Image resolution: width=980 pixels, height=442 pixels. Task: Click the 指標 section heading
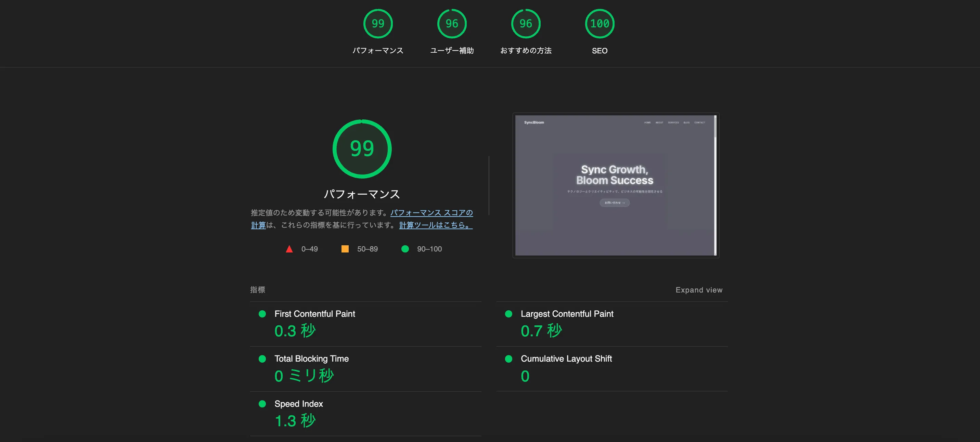tap(258, 290)
